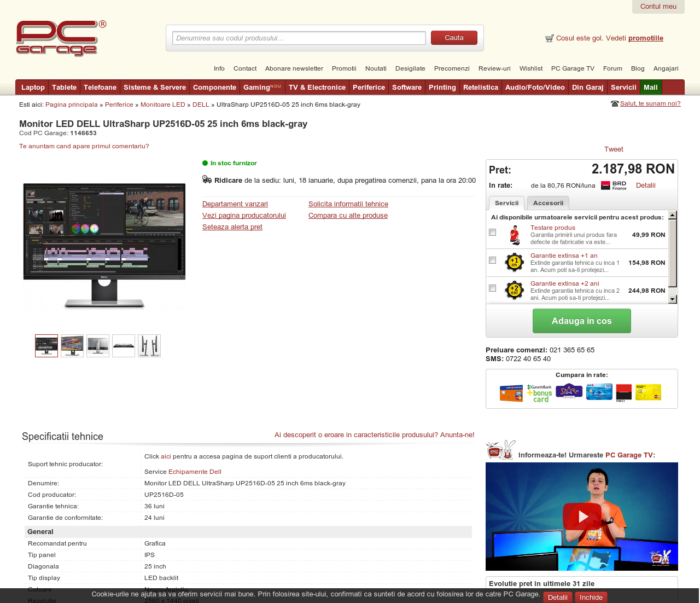Viewport: 700px width, 603px height.
Task: Open the Review-uri header link
Action: (494, 68)
